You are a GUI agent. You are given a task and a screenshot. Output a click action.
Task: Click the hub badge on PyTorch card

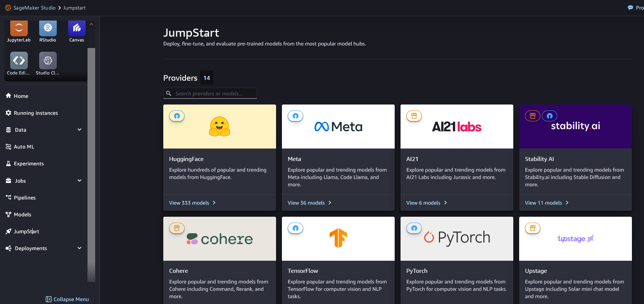[414, 228]
